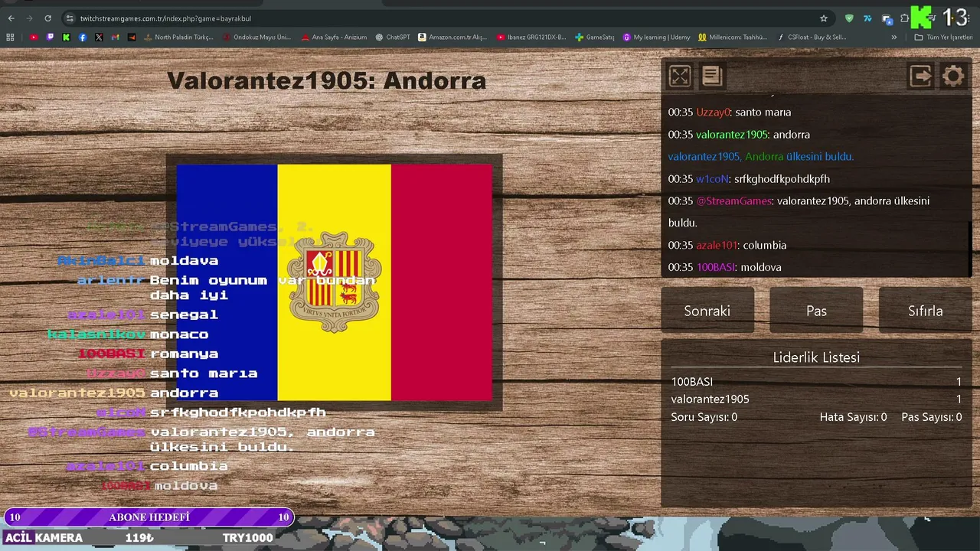
Task: Open Ana Sayfa - Anizium bookmark
Action: tap(334, 37)
